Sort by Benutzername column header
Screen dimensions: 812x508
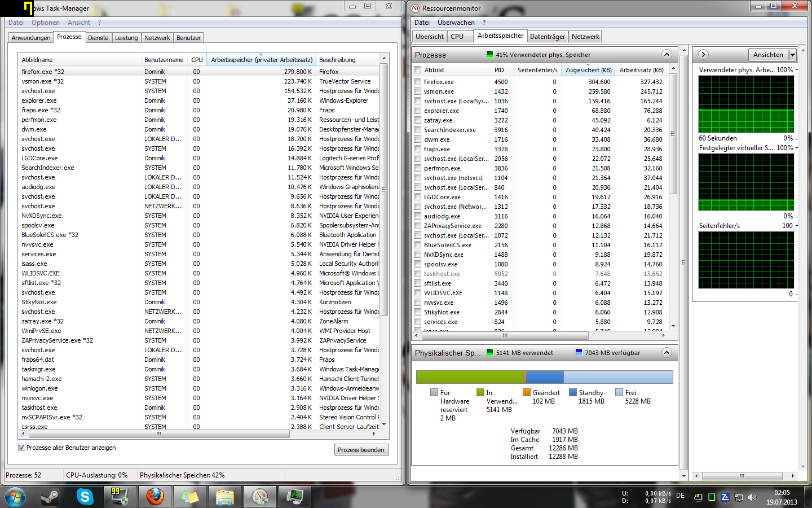164,60
